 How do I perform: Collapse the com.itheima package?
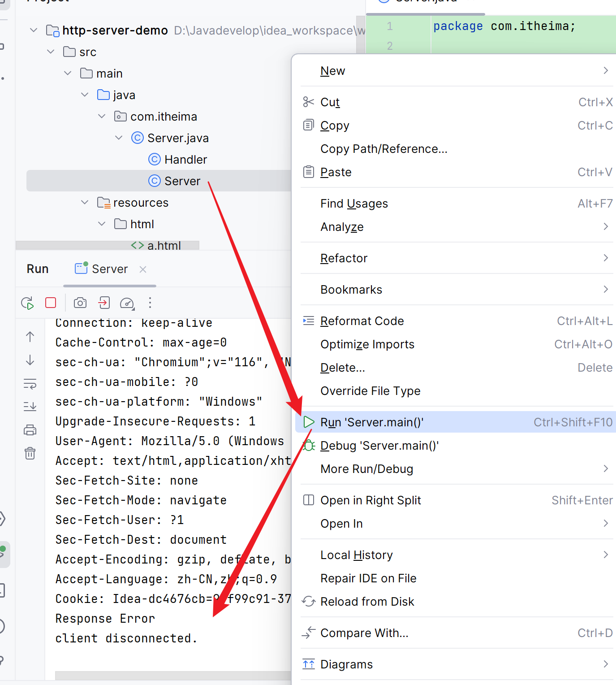(x=102, y=117)
